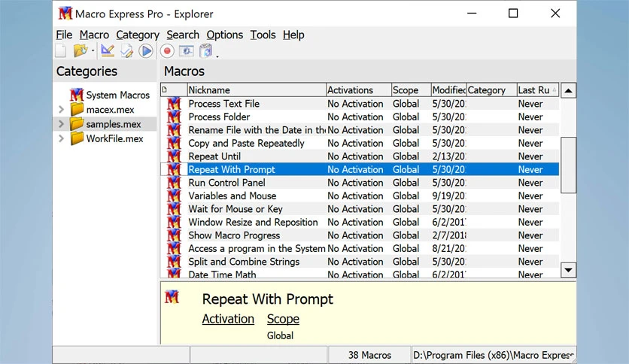
Task: Click the samples.mex folder icon
Action: click(x=77, y=123)
